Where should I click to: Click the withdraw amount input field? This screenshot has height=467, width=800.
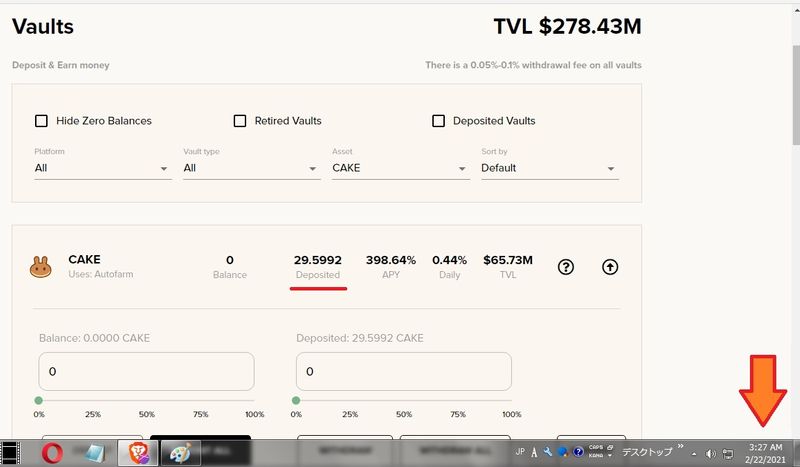point(404,371)
